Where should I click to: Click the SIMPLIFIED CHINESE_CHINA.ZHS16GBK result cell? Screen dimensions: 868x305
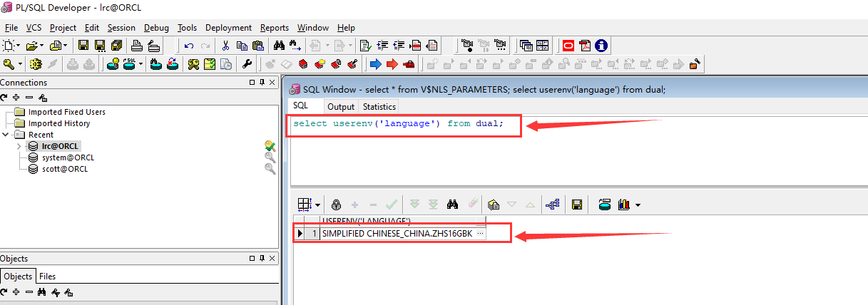397,234
